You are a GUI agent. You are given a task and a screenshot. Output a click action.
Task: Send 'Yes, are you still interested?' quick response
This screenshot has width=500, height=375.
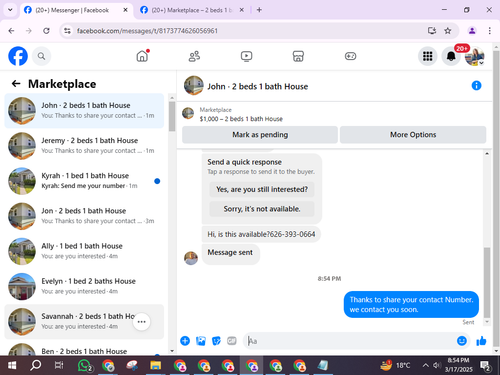tap(262, 189)
